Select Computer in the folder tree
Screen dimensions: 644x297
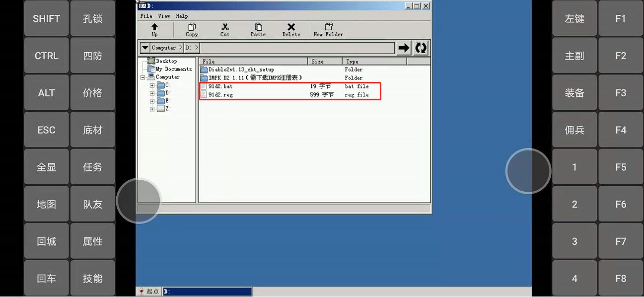[164, 77]
